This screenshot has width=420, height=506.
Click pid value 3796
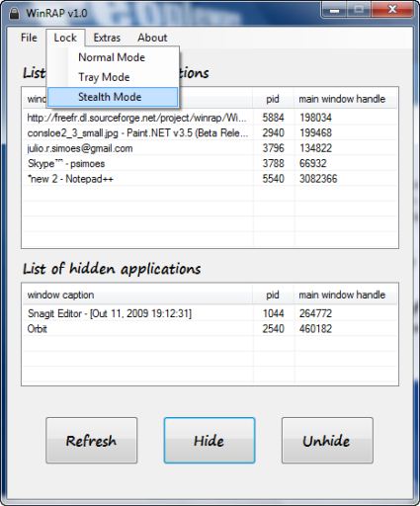[273, 148]
